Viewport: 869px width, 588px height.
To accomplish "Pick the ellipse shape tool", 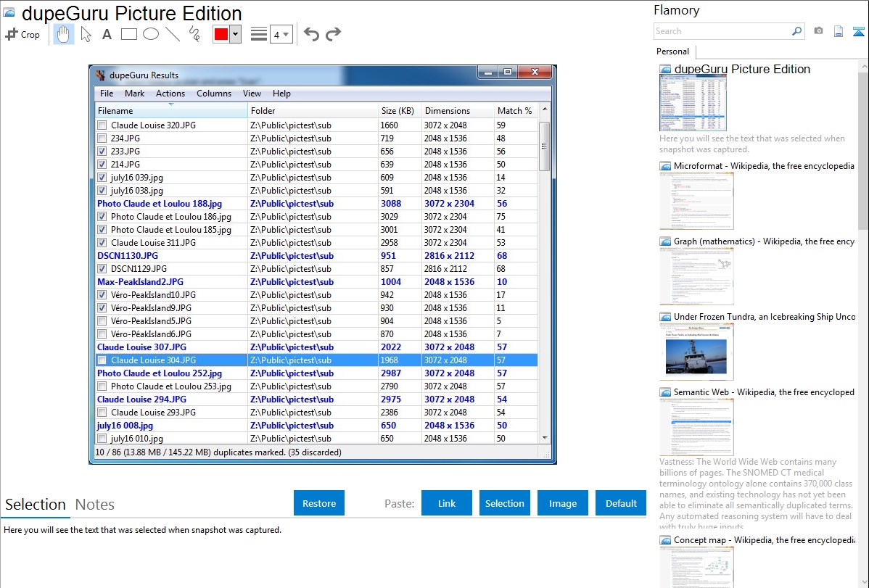I will (151, 34).
